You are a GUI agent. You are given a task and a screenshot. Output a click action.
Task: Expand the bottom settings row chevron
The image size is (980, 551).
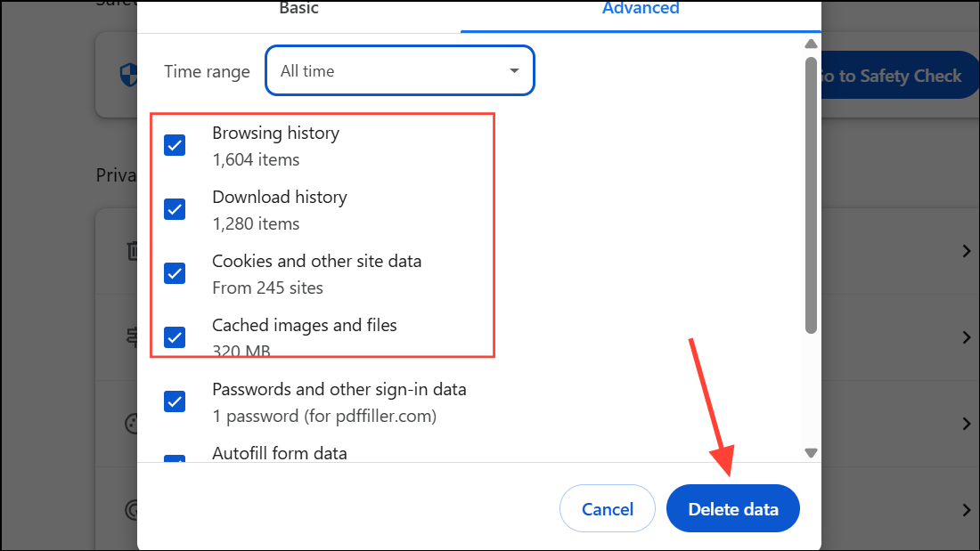tap(967, 509)
